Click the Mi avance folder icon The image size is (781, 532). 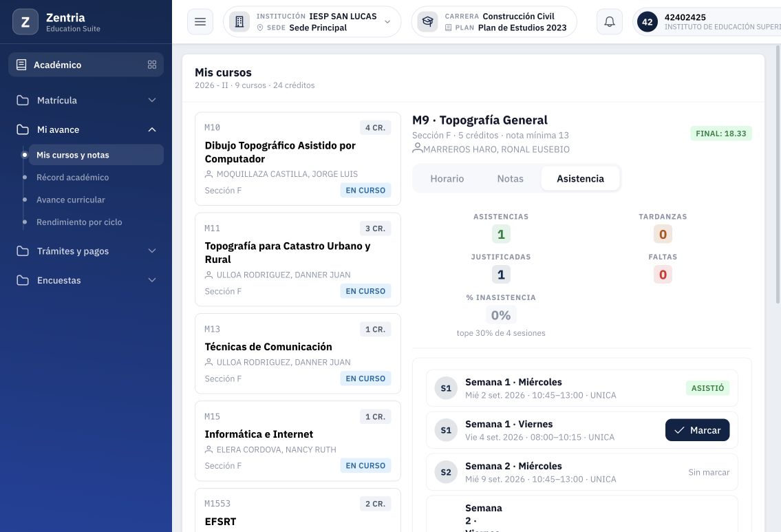point(23,129)
